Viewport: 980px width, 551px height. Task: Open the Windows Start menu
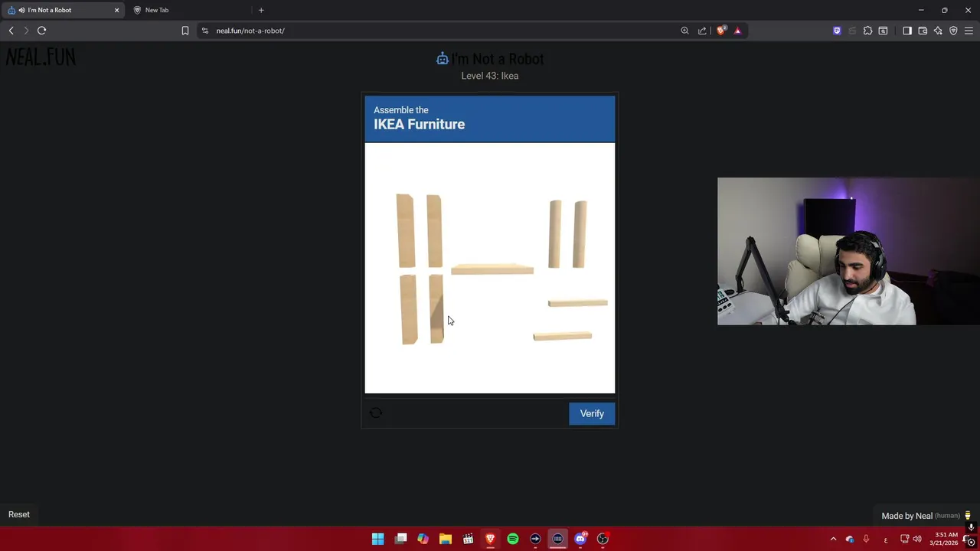377,539
